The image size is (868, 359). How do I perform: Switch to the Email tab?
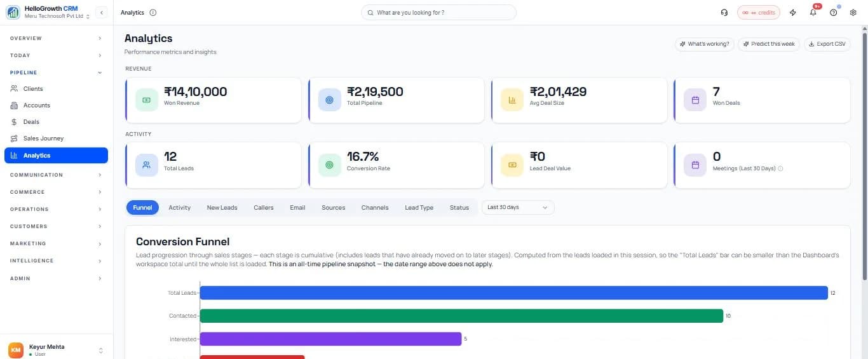tap(297, 208)
